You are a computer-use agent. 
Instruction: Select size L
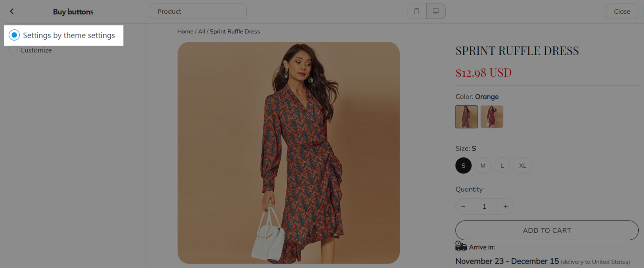[x=502, y=165]
